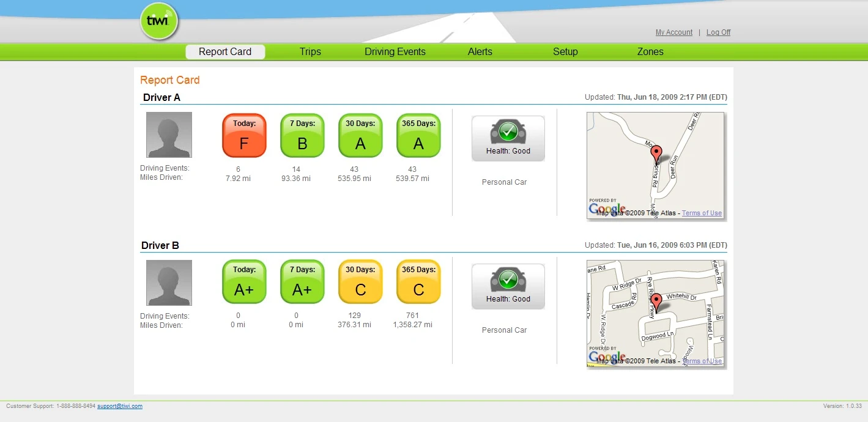868x422 pixels.
Task: Click the tiwi logo icon
Action: tap(159, 21)
